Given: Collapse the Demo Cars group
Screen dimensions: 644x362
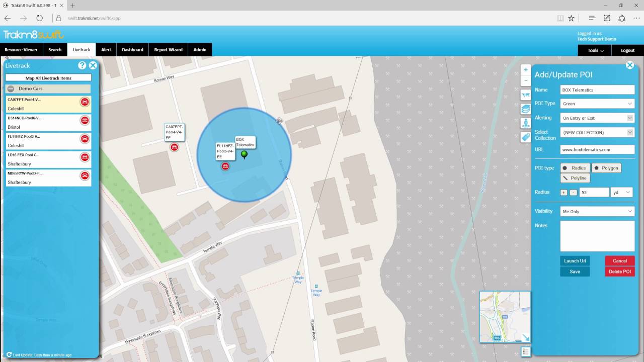Looking at the screenshot, I should pos(10,88).
